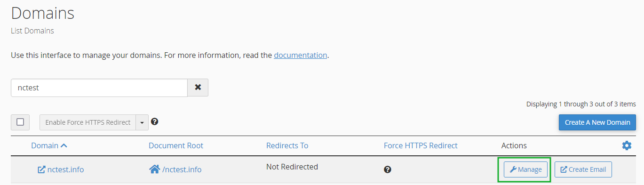Click the sort arrow next to Domain header
Image resolution: width=644 pixels, height=185 pixels.
click(x=64, y=146)
